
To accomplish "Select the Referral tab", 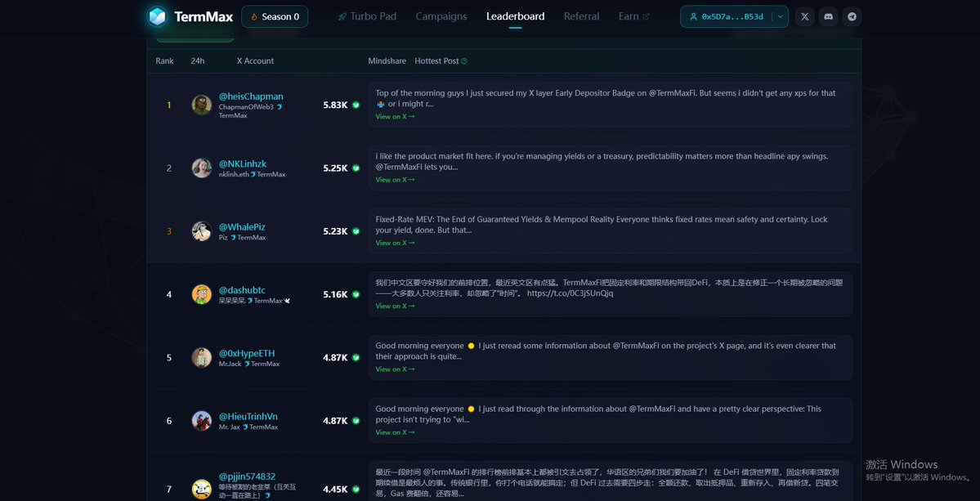I will [x=580, y=16].
